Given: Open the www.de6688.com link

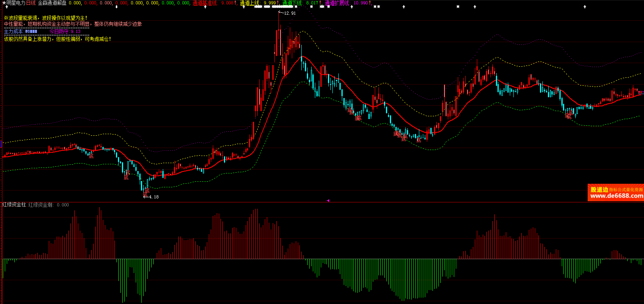Looking at the screenshot, I should tap(616, 196).
